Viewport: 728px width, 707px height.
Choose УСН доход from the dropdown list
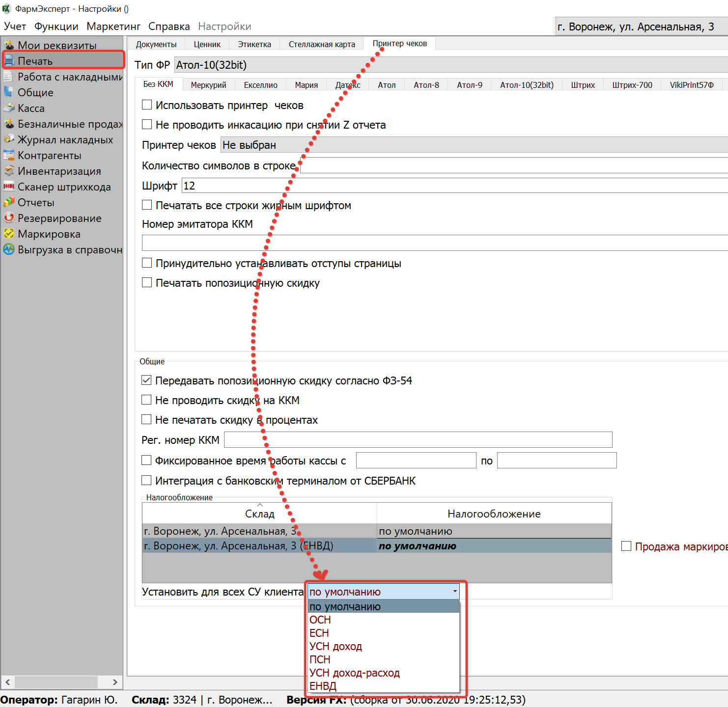[x=336, y=647]
